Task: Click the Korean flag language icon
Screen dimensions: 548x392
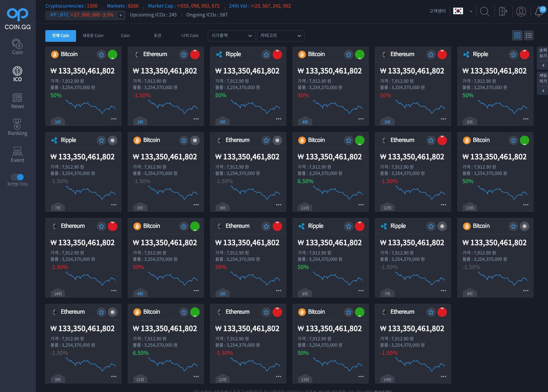Action: tap(458, 11)
